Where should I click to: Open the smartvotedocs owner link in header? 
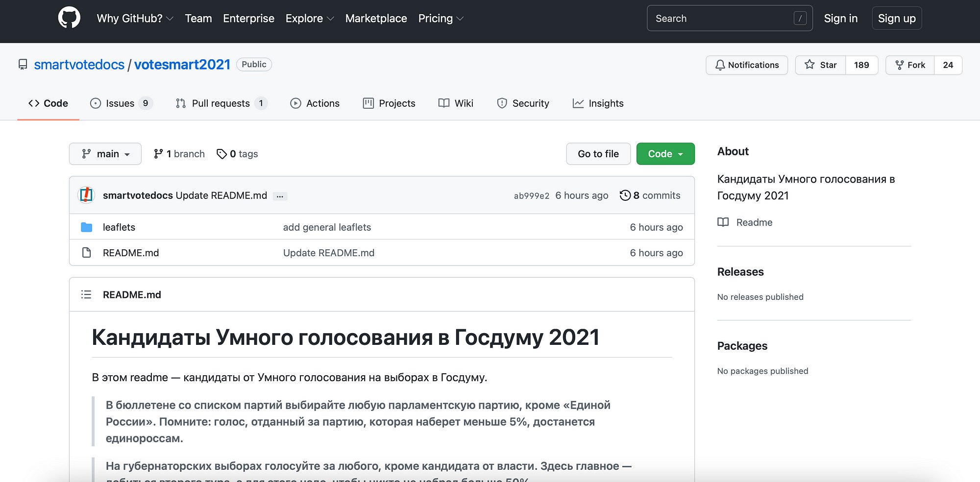point(79,65)
